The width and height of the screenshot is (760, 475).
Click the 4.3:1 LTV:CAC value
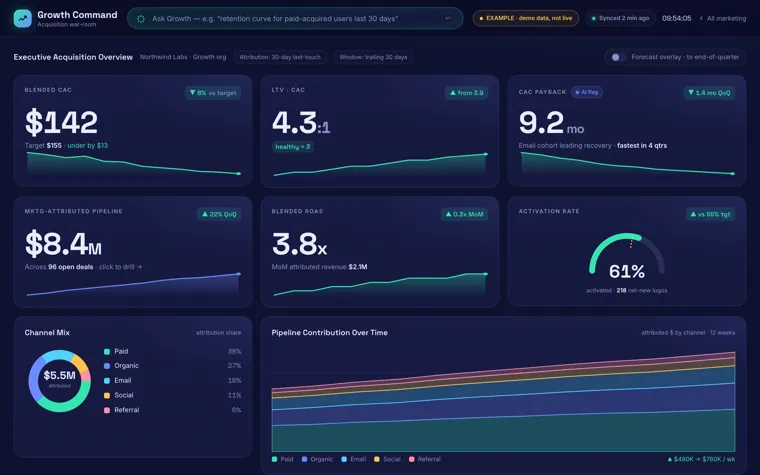click(301, 123)
